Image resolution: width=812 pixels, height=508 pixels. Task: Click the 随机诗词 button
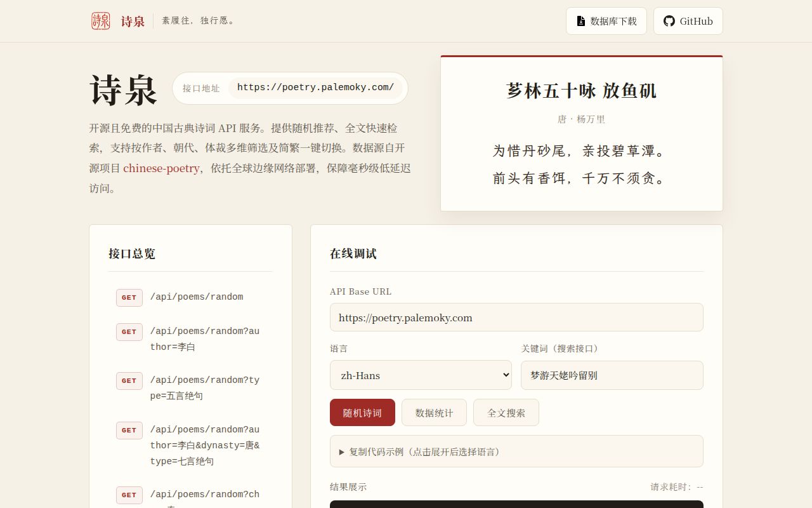(362, 413)
